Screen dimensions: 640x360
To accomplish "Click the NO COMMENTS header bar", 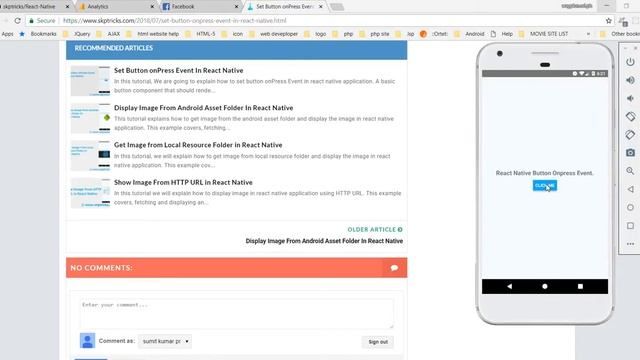I will tap(236, 268).
